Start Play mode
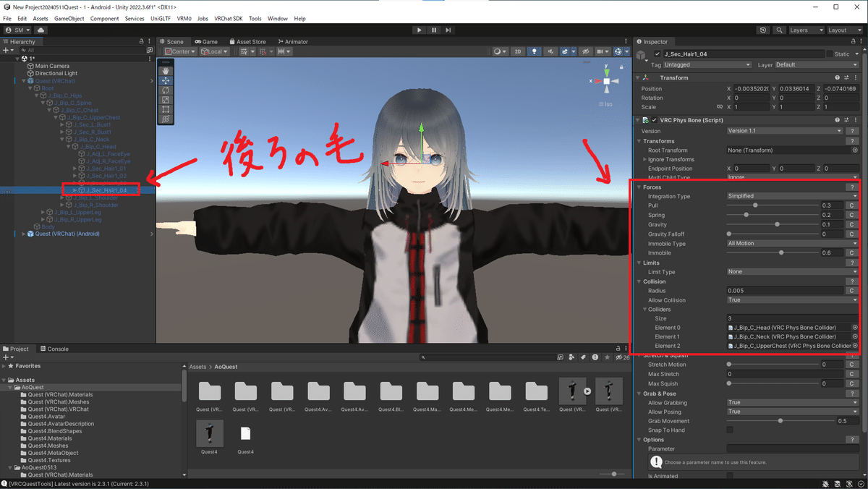 pos(420,30)
